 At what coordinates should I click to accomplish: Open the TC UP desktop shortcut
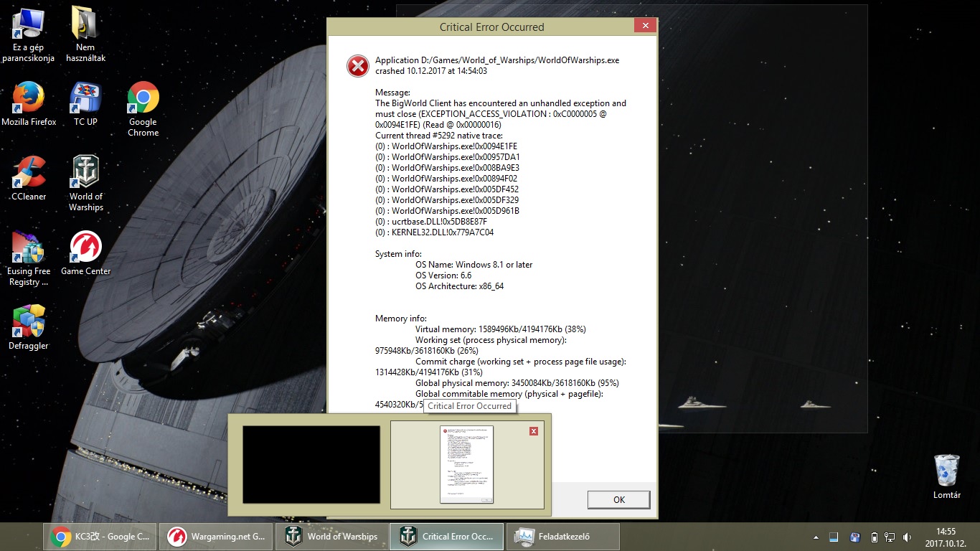pos(86,105)
